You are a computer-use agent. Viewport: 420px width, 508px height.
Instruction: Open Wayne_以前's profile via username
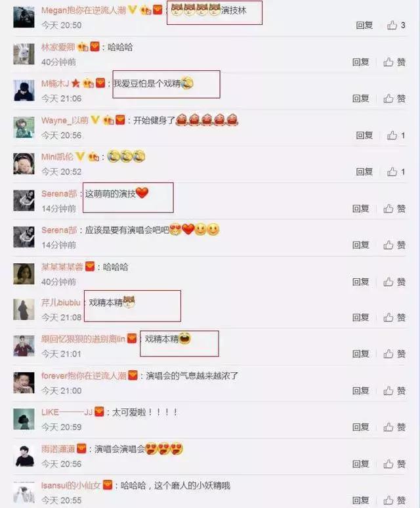65,120
